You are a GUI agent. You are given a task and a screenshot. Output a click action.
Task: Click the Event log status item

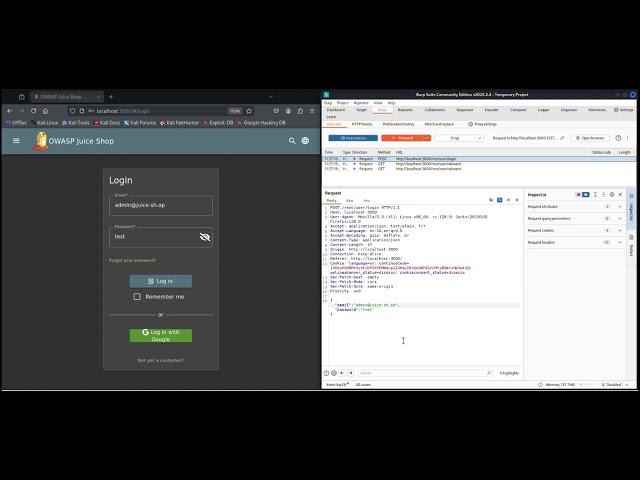337,384
